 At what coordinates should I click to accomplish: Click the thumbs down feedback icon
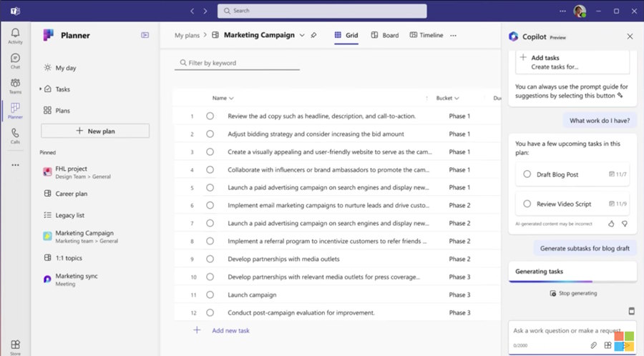click(x=624, y=224)
